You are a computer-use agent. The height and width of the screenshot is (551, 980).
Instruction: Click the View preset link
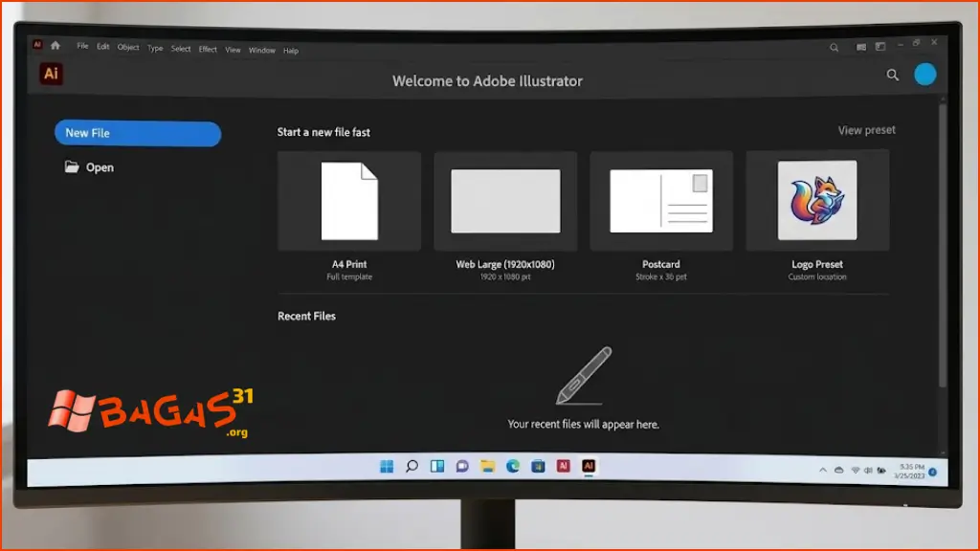click(x=866, y=130)
